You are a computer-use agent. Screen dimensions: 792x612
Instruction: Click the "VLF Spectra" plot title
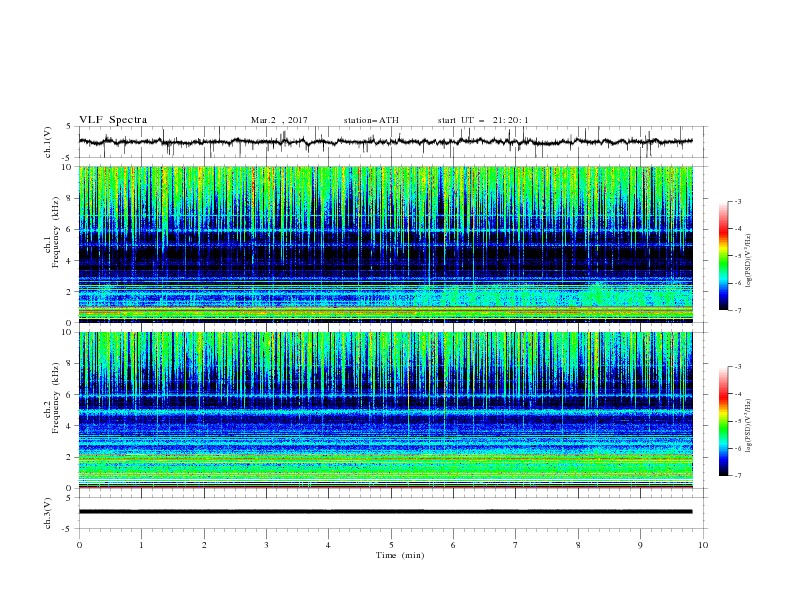click(113, 120)
